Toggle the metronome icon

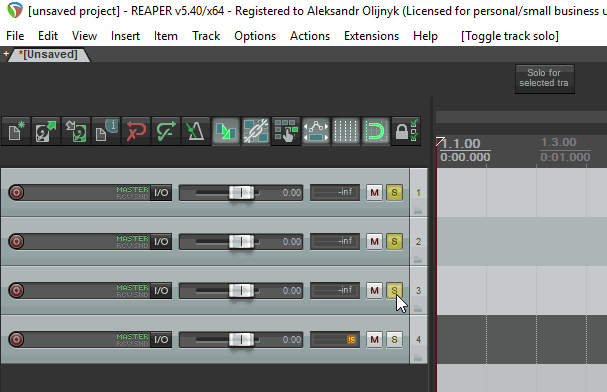(x=196, y=131)
